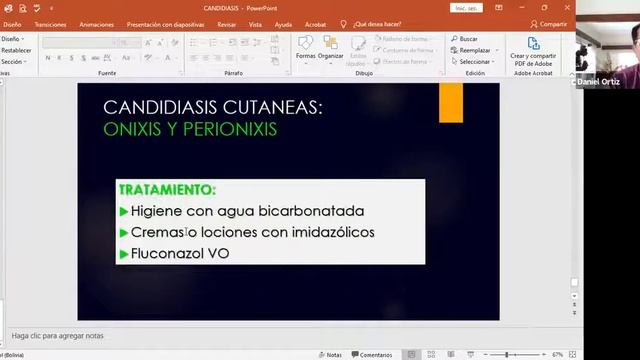Justify text in Párrafo group
Image resolution: width=640 pixels, height=360 pixels.
(230, 58)
